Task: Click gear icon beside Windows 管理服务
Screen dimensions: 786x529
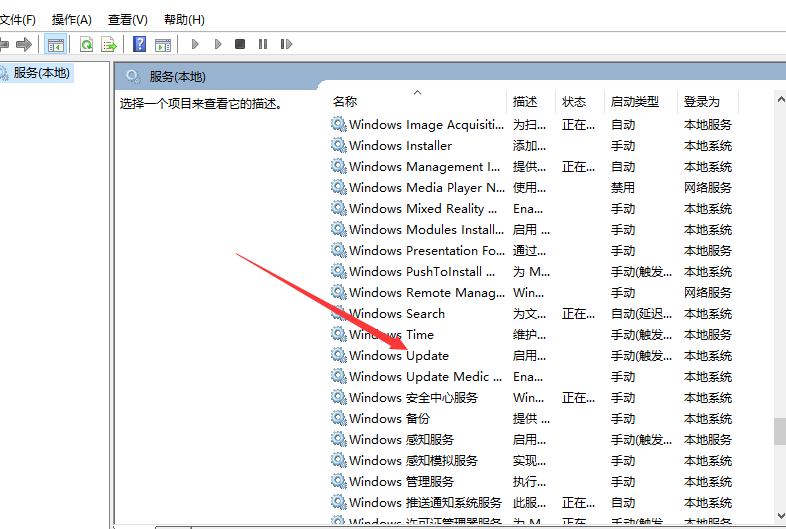Action: click(339, 481)
